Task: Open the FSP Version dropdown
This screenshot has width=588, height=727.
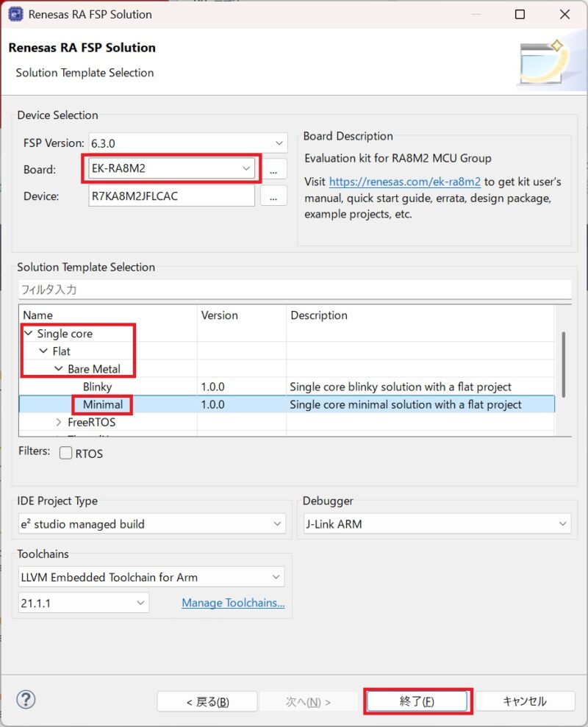Action: coord(187,143)
